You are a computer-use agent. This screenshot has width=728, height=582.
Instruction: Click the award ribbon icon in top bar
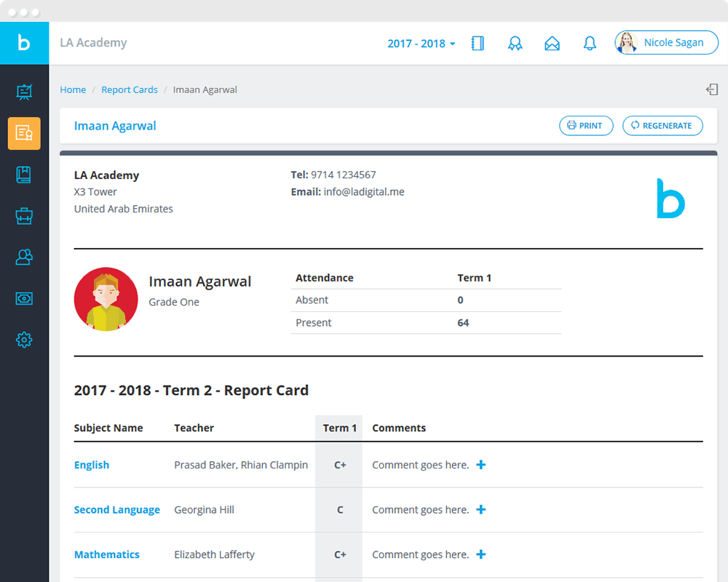coord(515,43)
